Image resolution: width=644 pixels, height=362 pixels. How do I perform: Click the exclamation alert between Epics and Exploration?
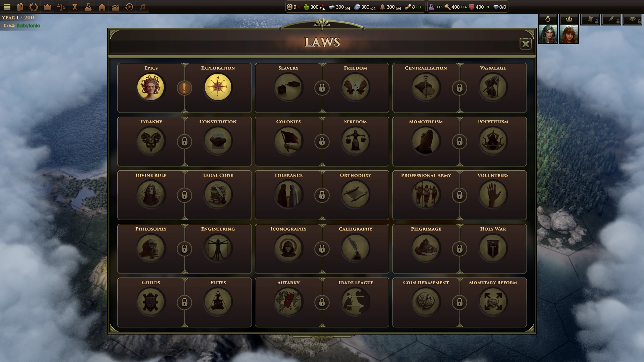point(184,88)
